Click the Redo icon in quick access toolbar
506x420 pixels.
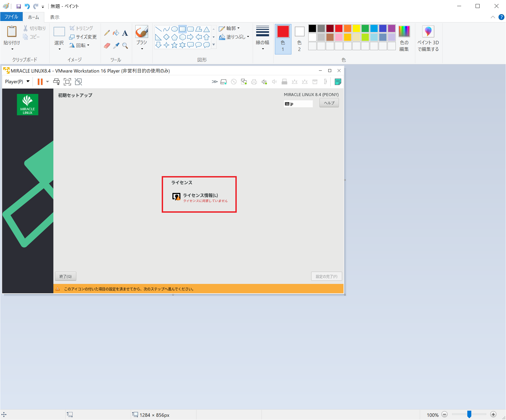(35, 6)
